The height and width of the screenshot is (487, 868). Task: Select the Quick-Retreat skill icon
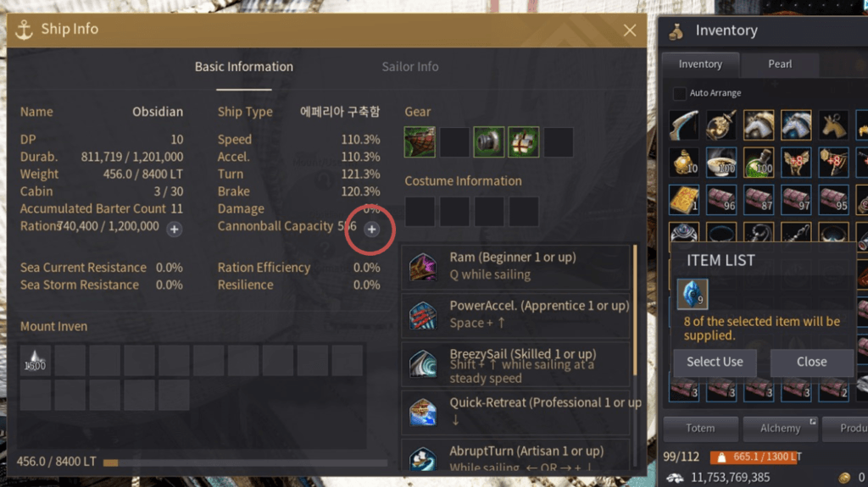[x=423, y=412]
